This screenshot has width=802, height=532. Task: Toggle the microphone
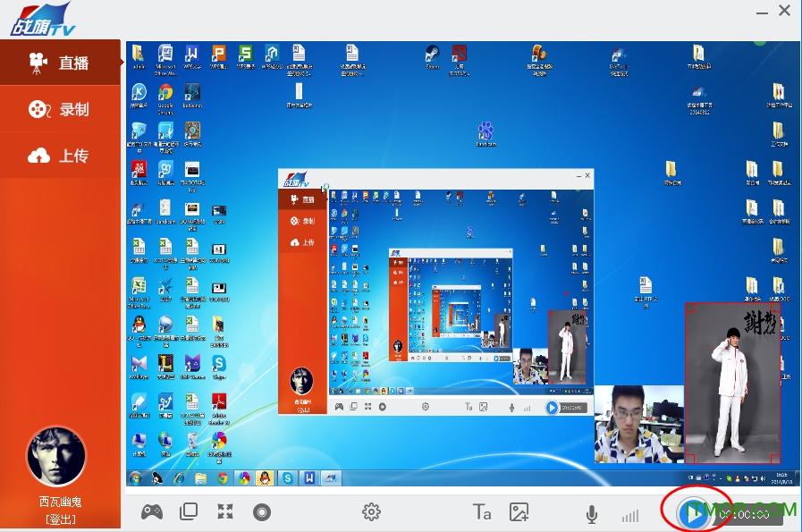[x=592, y=514]
